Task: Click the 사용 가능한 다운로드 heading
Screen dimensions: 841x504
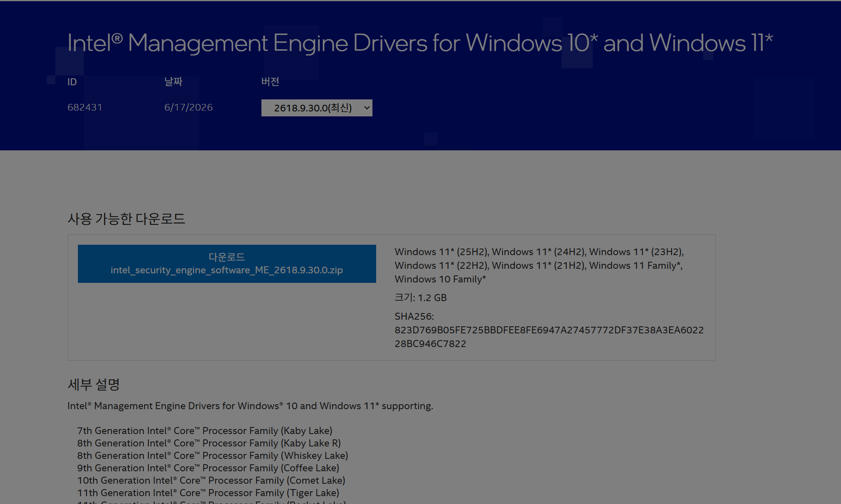Action: point(126,219)
